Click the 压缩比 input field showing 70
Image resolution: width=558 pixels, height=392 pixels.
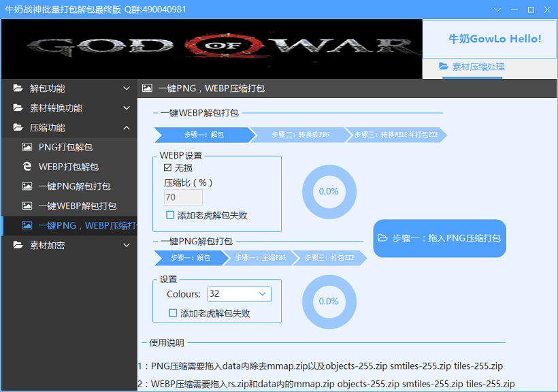[183, 197]
